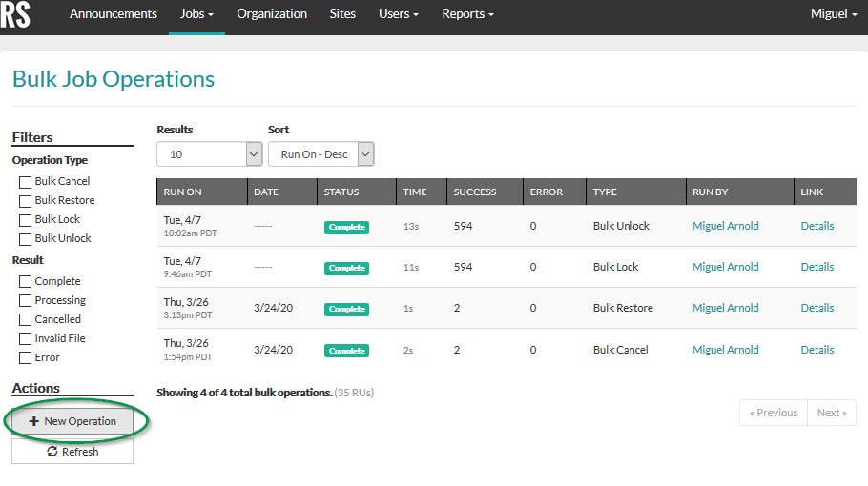
Task: Click the Date column header
Action: tap(281, 192)
